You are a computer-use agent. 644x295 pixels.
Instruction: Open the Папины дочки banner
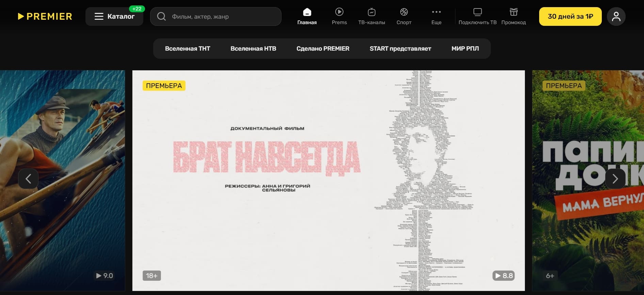[588, 180]
